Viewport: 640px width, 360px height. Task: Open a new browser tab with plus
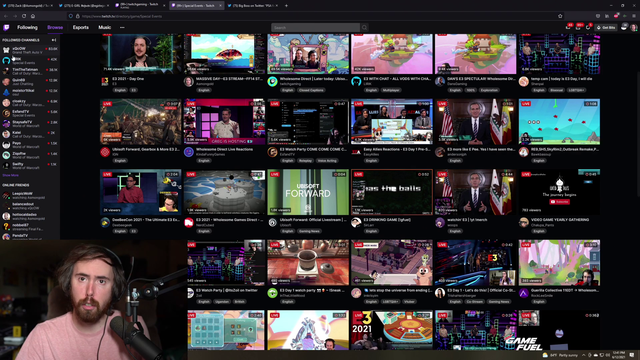(x=286, y=6)
